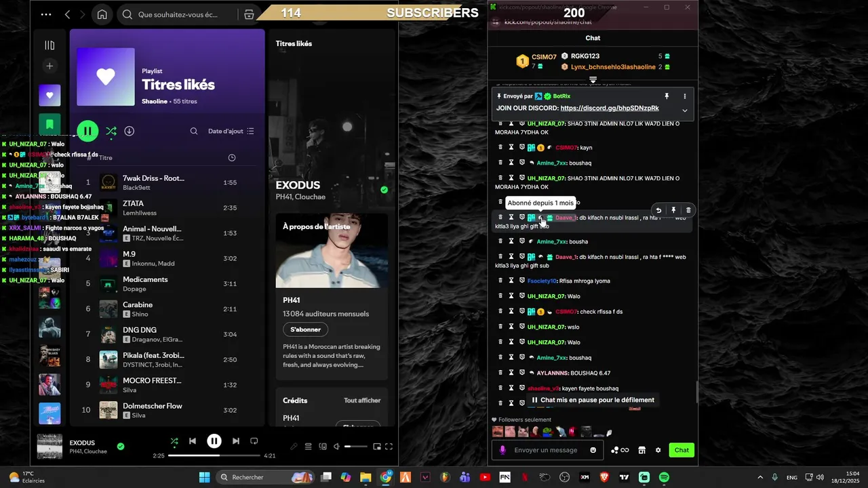Open the Kick shop storefront icon
This screenshot has height=488, width=868.
(x=642, y=450)
